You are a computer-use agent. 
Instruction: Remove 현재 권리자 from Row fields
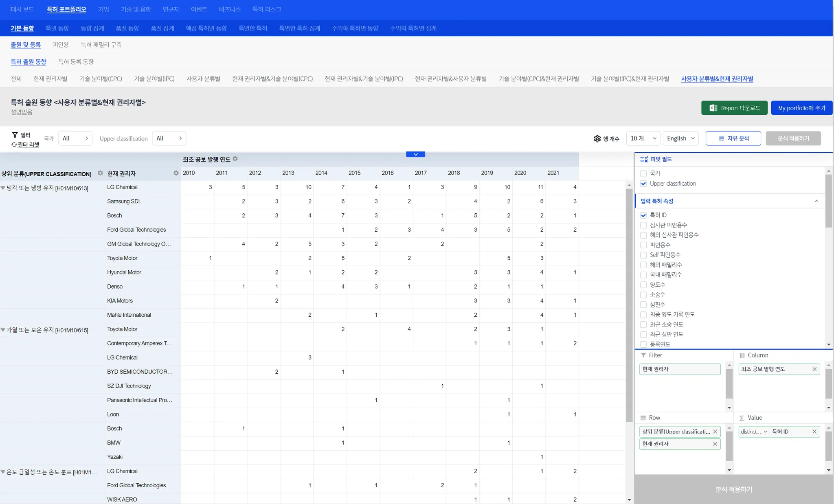point(715,444)
